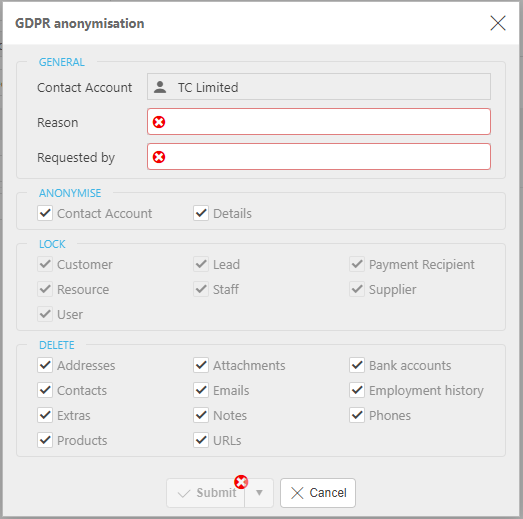Screen dimensions: 523x519
Task: Click the person icon beside TC Limited
Action: [x=160, y=87]
